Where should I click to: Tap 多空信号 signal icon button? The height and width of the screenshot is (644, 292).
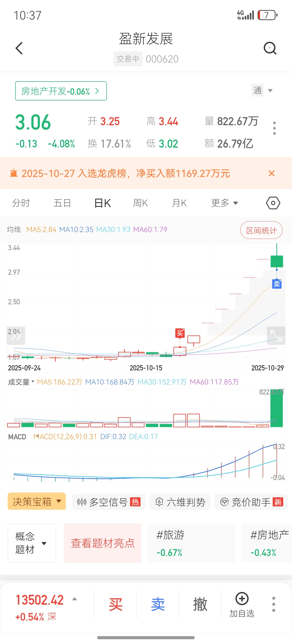[109, 502]
